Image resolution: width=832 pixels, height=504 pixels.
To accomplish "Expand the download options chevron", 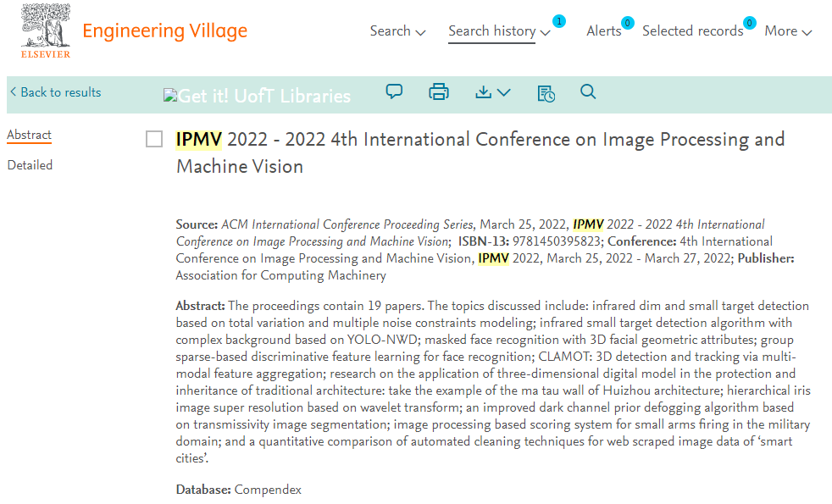I will click(x=504, y=93).
